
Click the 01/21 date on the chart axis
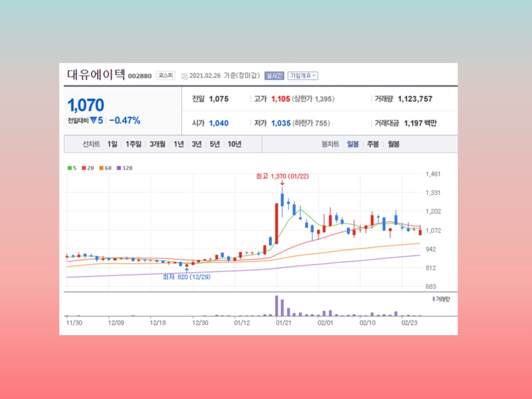[x=284, y=323]
